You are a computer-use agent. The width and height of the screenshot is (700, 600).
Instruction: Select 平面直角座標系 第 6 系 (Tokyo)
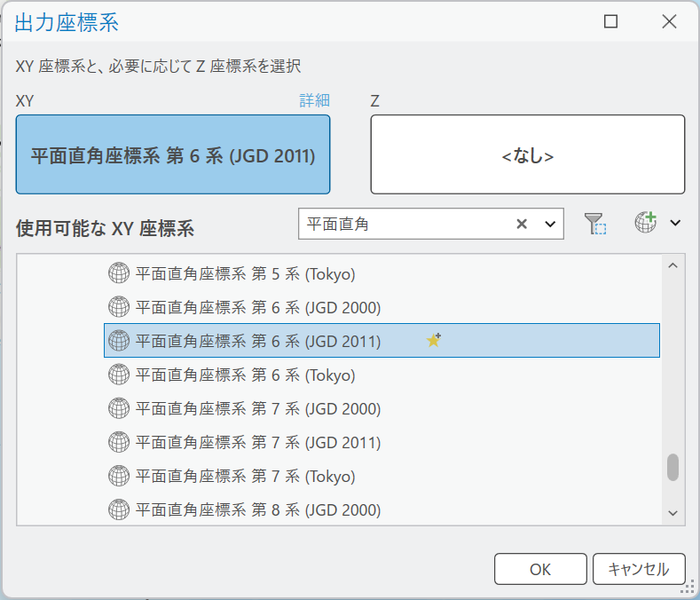[x=245, y=375]
